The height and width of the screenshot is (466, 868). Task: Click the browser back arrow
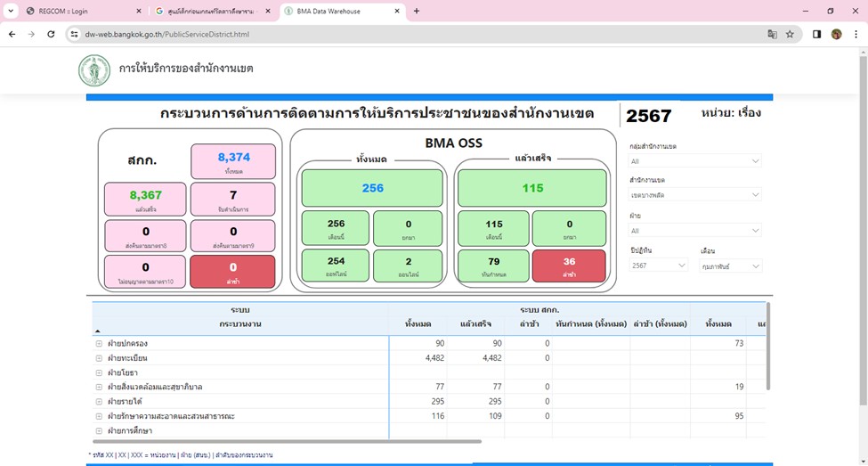(x=12, y=34)
